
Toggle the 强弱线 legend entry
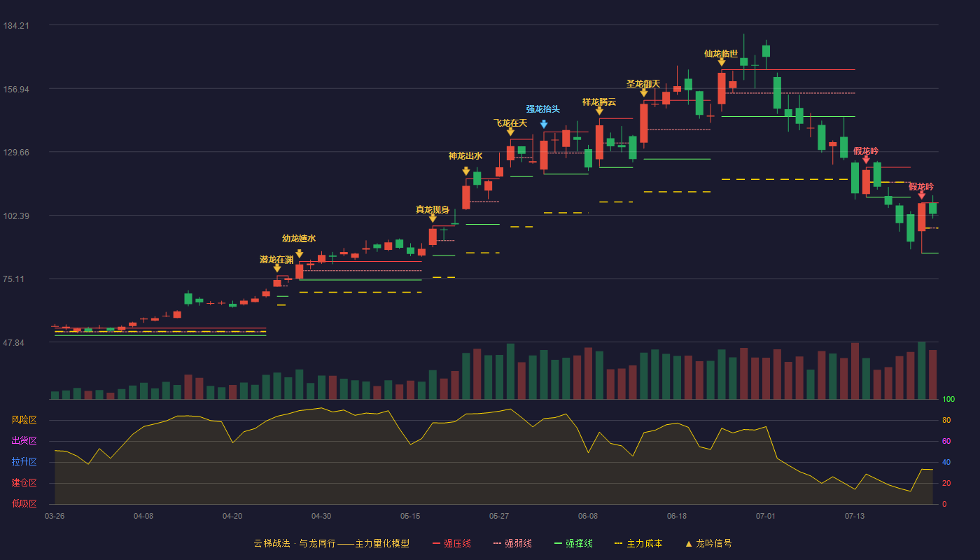click(x=512, y=543)
